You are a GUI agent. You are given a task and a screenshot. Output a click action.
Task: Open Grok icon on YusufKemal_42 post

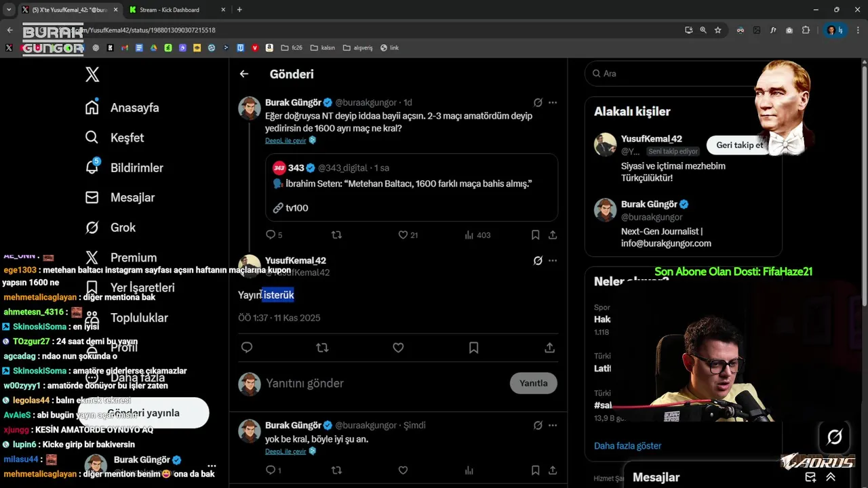click(x=538, y=260)
